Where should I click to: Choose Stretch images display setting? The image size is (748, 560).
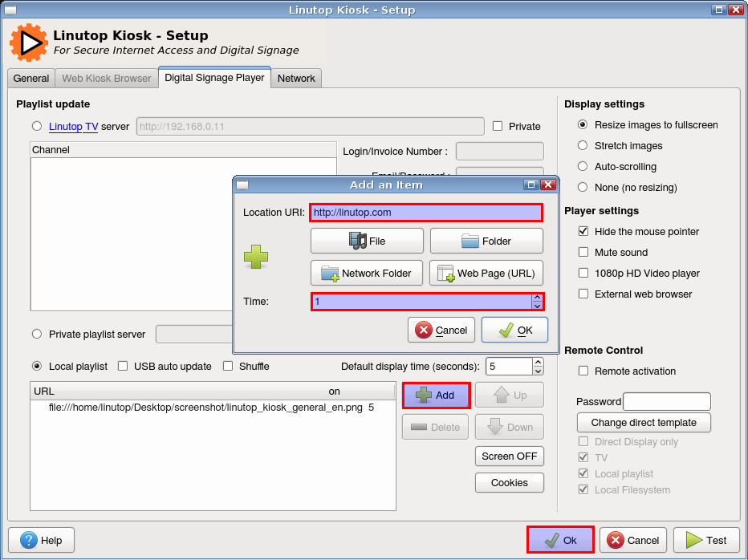click(583, 145)
